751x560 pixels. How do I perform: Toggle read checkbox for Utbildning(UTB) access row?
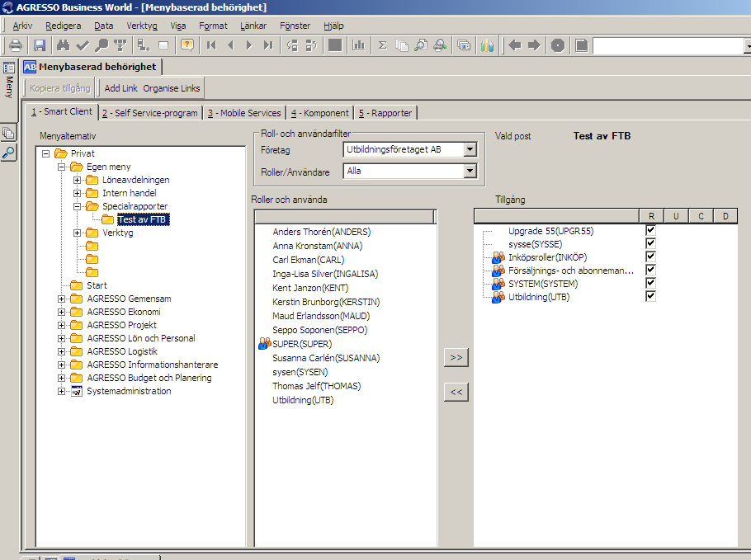tap(650, 296)
